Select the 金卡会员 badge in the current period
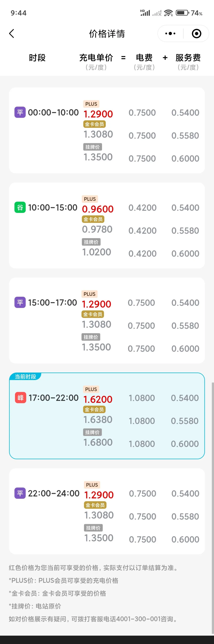This screenshot has width=214, height=644. [x=94, y=410]
